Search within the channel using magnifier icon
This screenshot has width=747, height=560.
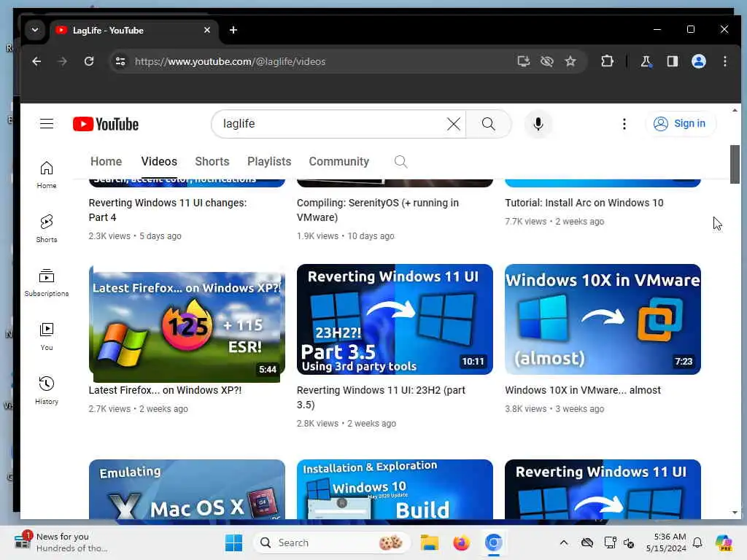400,162
